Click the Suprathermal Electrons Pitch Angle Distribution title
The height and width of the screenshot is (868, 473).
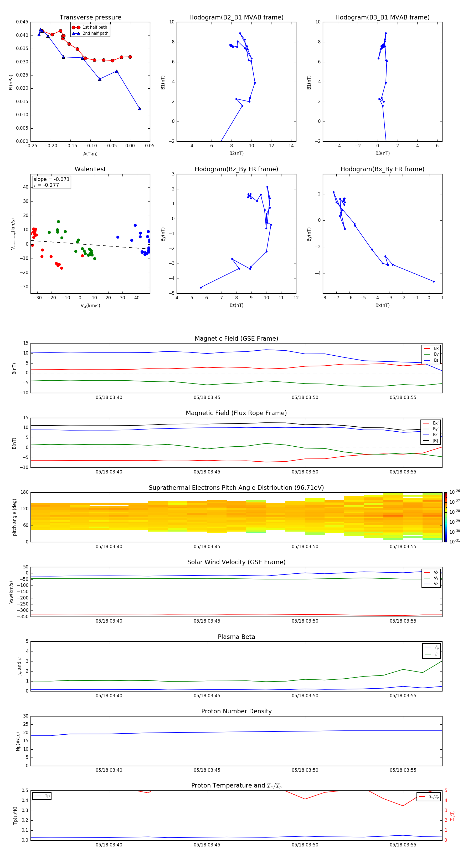click(236, 488)
